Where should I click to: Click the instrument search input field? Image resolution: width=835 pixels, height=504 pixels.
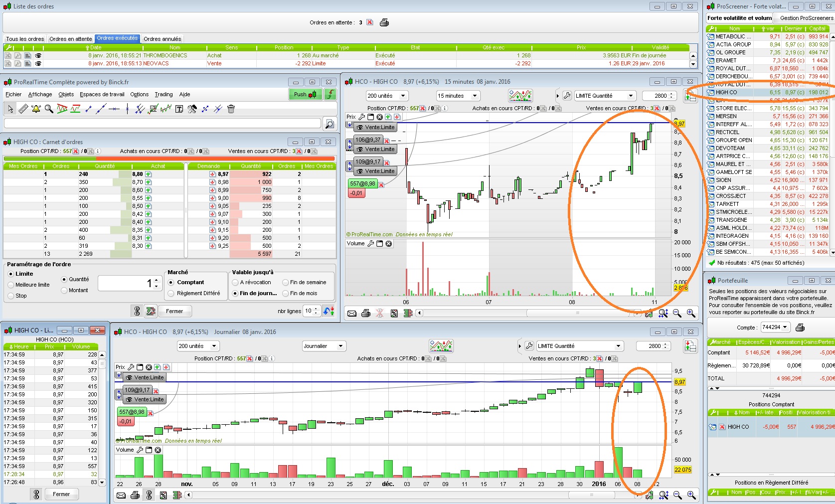coord(163,123)
